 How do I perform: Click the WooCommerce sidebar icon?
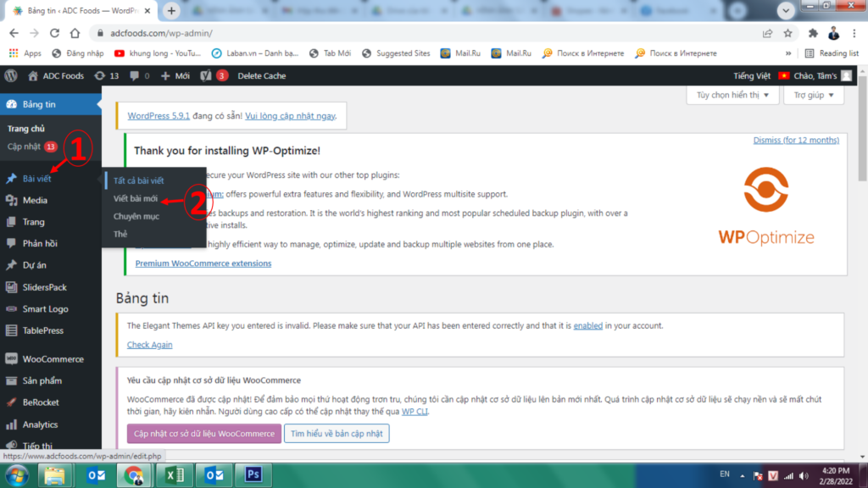pyautogui.click(x=11, y=359)
